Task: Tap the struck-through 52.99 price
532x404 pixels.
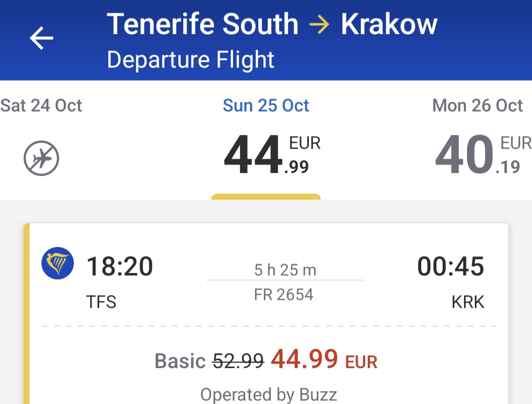Action: 238,360
